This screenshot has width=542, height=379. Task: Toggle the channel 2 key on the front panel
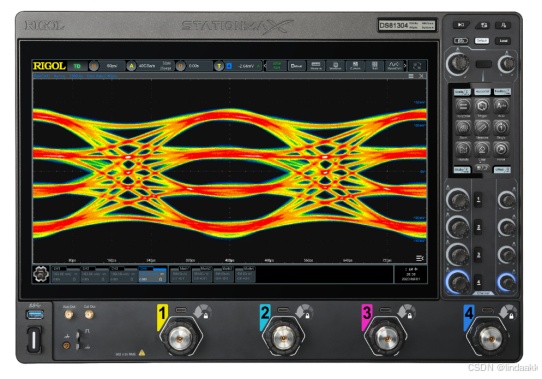pyautogui.click(x=478, y=227)
